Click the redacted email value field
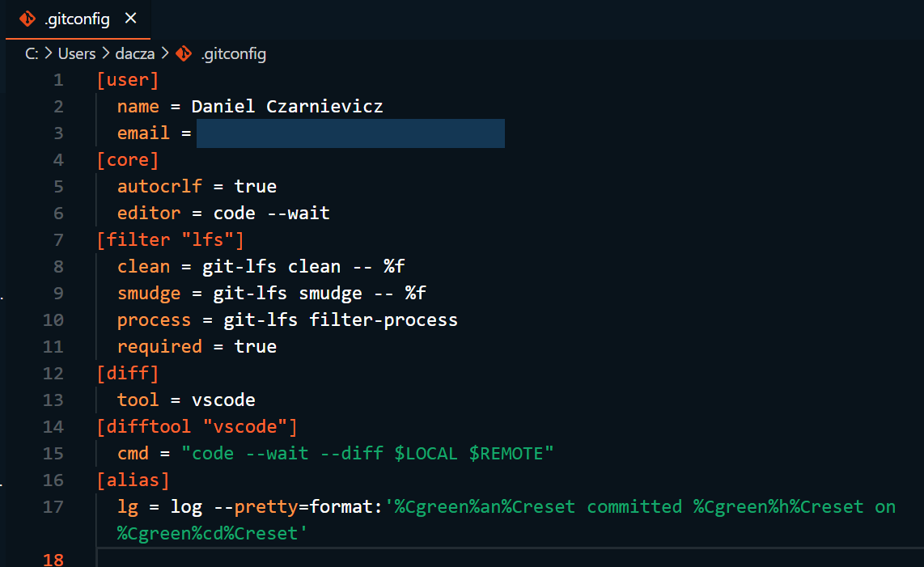 click(350, 133)
